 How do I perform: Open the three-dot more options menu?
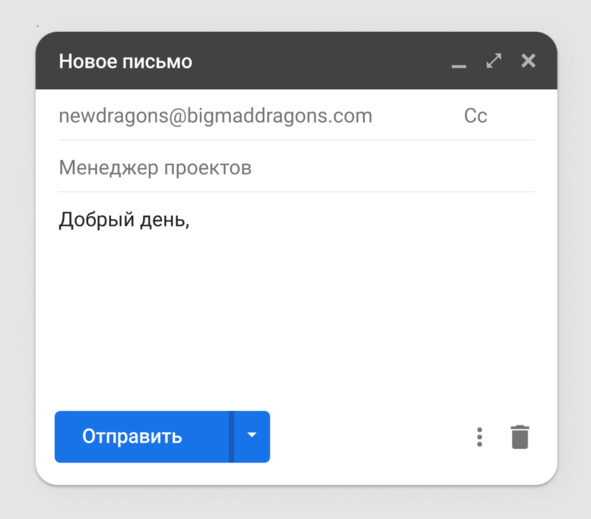click(x=479, y=437)
